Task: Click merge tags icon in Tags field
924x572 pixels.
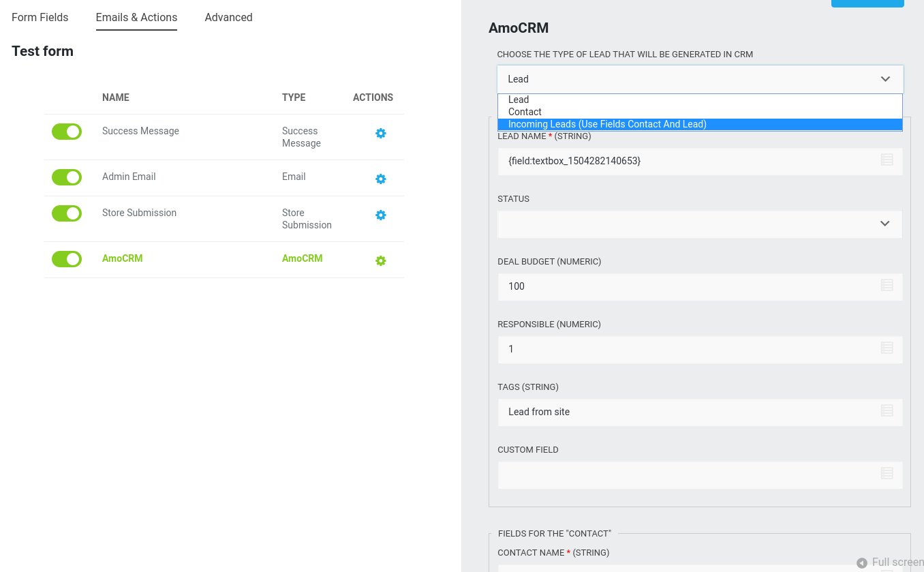Action: point(887,411)
